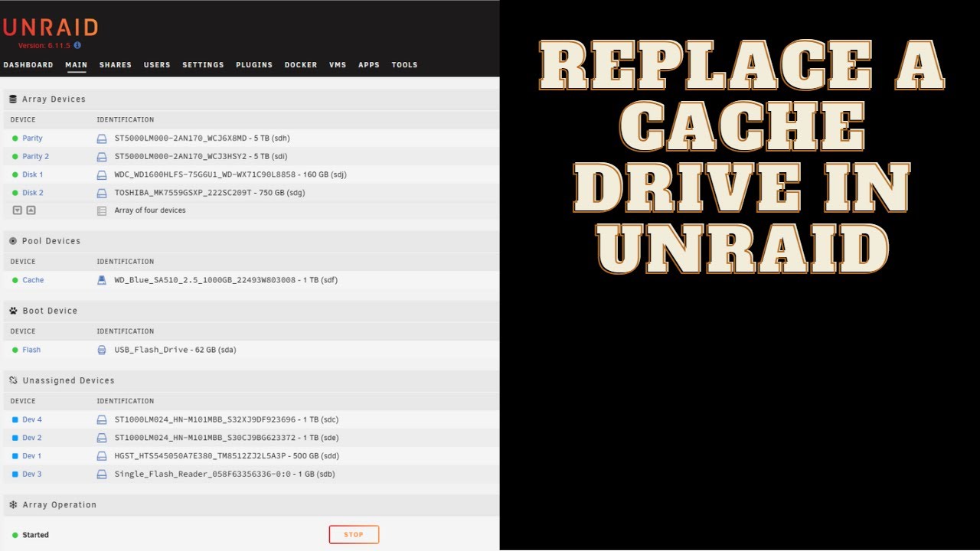The height and width of the screenshot is (551, 980).
Task: Open the Parity 2 device link
Action: [x=35, y=157]
